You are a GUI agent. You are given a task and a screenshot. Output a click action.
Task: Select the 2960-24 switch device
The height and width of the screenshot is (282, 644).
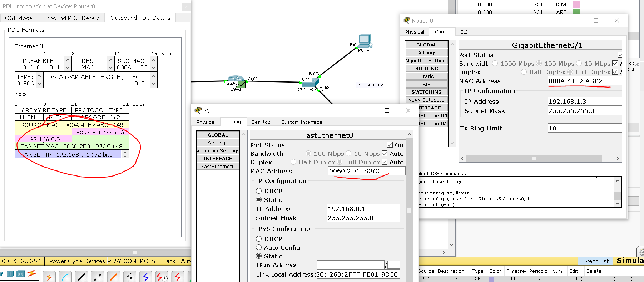tap(309, 83)
